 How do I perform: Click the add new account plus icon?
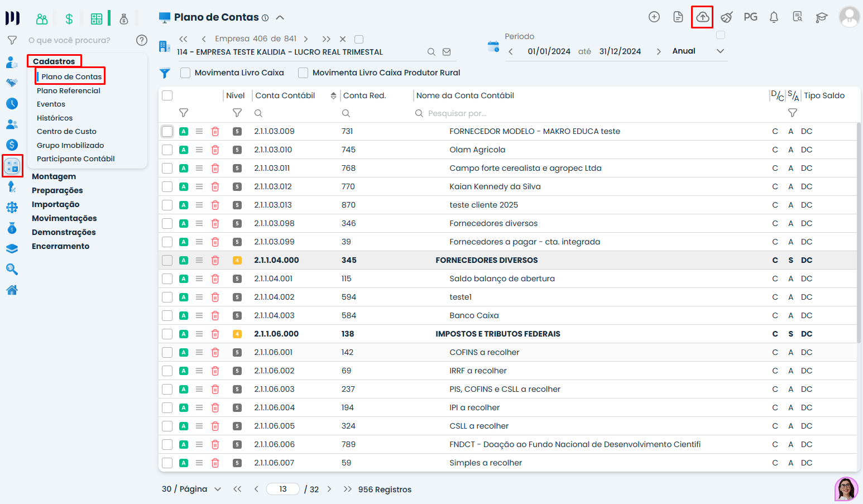coord(654,17)
